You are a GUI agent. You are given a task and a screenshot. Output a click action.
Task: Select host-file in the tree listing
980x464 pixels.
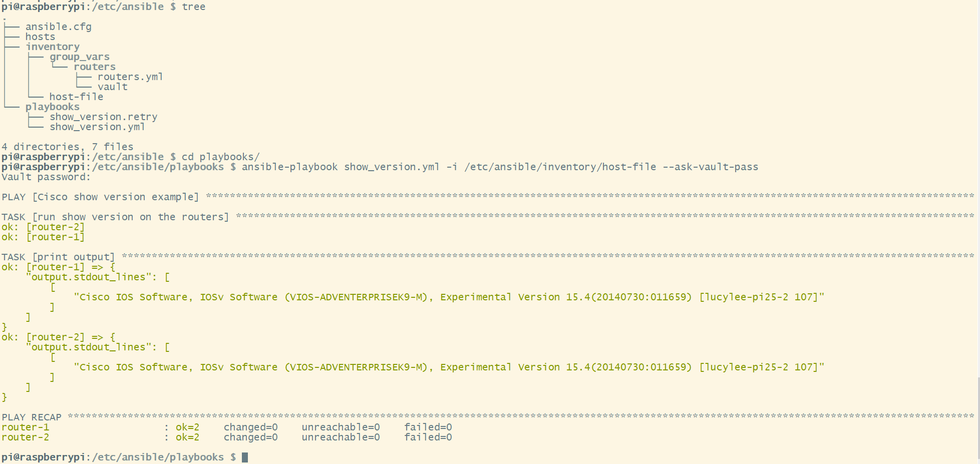tap(76, 97)
